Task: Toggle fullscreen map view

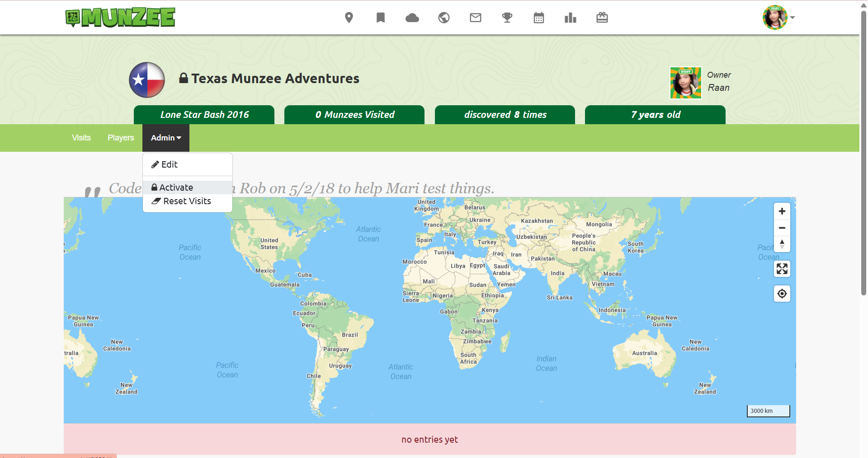Action: click(x=782, y=269)
